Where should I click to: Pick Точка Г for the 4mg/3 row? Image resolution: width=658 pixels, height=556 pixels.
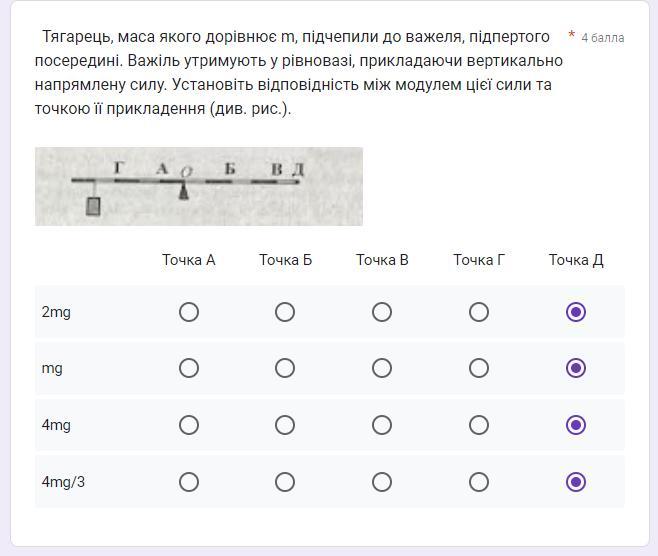[479, 482]
